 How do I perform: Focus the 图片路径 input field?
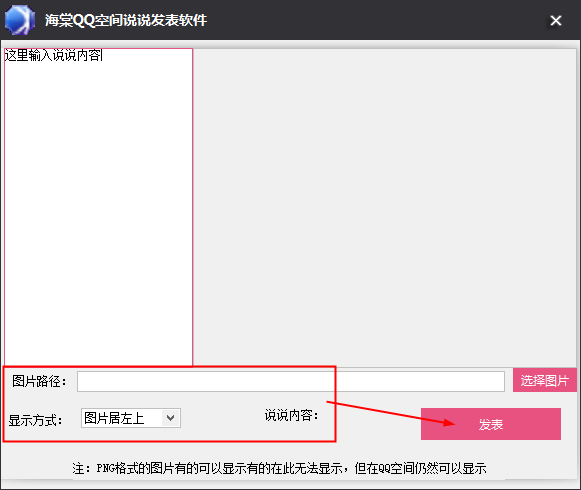pos(291,381)
